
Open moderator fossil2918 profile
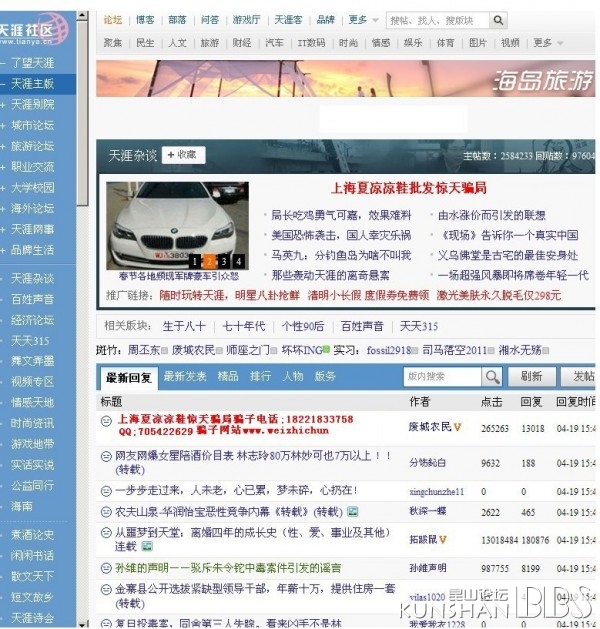point(389,350)
